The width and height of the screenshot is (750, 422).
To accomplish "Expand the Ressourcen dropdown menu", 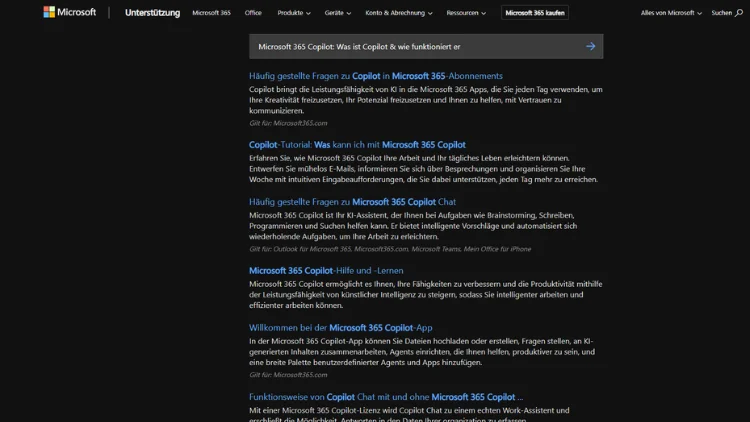I will click(466, 13).
